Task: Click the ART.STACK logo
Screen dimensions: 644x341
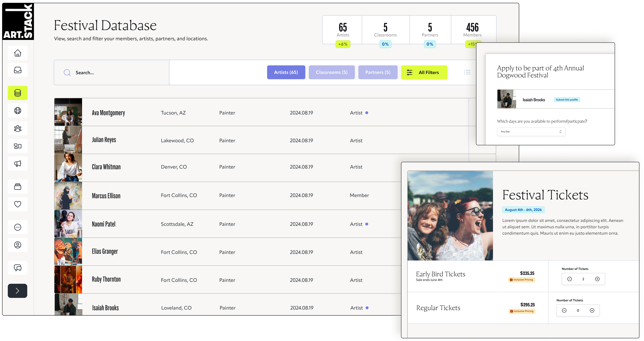Action: (x=18, y=22)
